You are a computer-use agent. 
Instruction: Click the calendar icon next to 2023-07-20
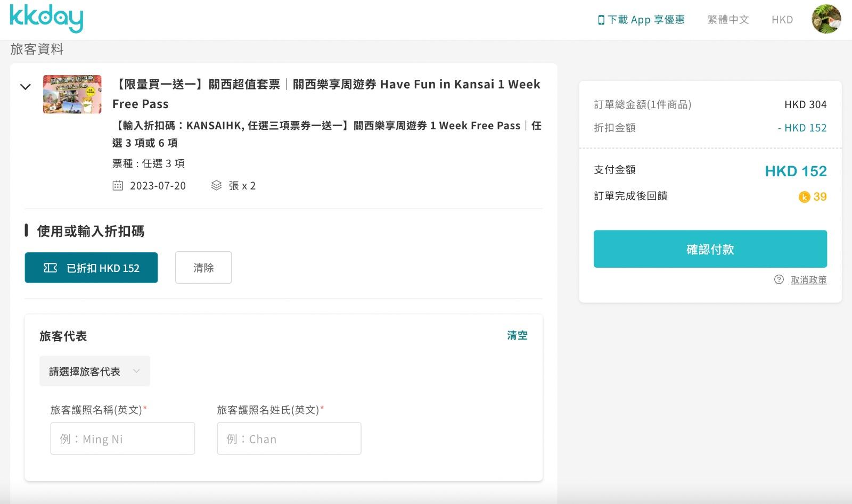(118, 186)
